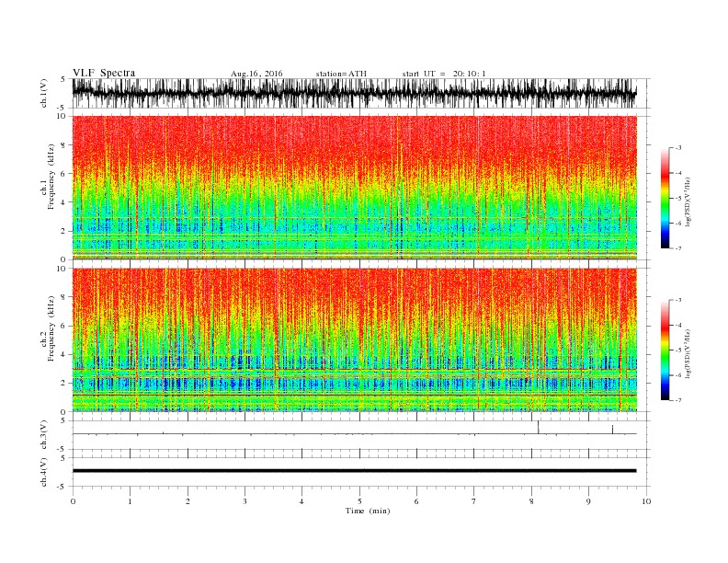Viewport: 728px width, 563px height.
Task: Click the "5" tick on the time axis
Action: 359,501
